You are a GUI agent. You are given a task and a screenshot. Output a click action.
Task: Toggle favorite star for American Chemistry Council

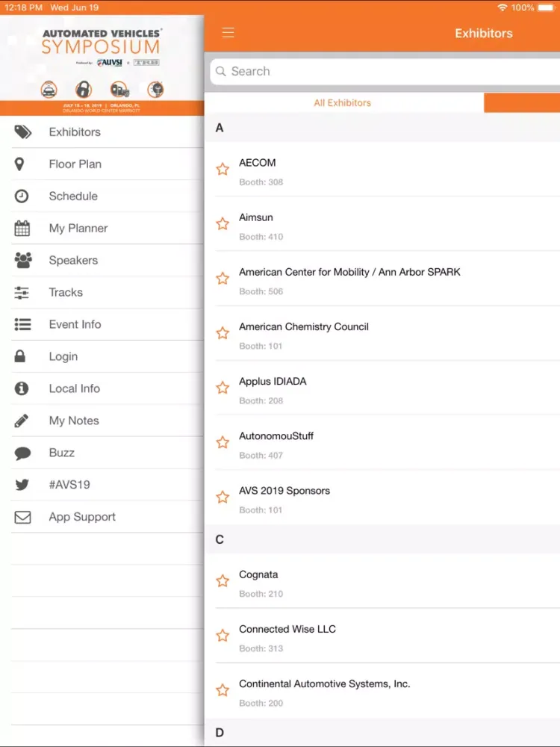(x=223, y=333)
